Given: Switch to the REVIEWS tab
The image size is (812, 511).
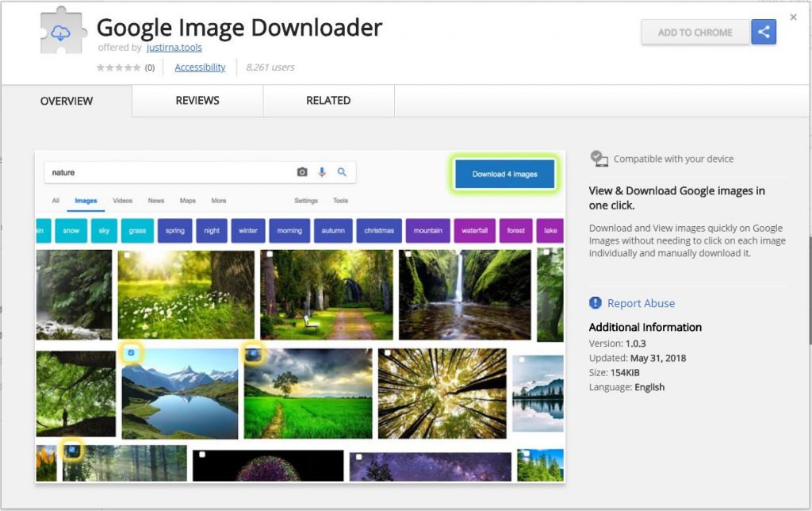Looking at the screenshot, I should [x=197, y=101].
